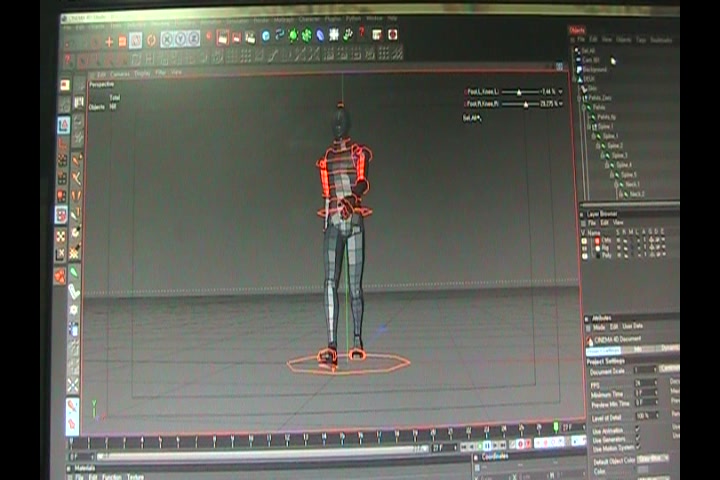
Task: Open the viewport Filter menu
Action: tap(160, 73)
